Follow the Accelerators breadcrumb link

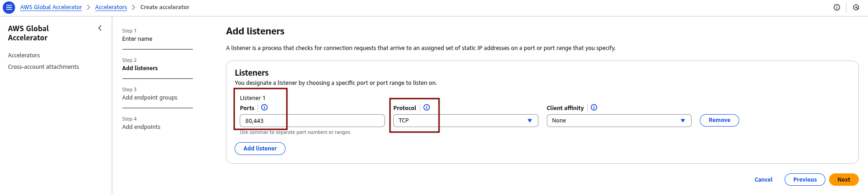[111, 7]
